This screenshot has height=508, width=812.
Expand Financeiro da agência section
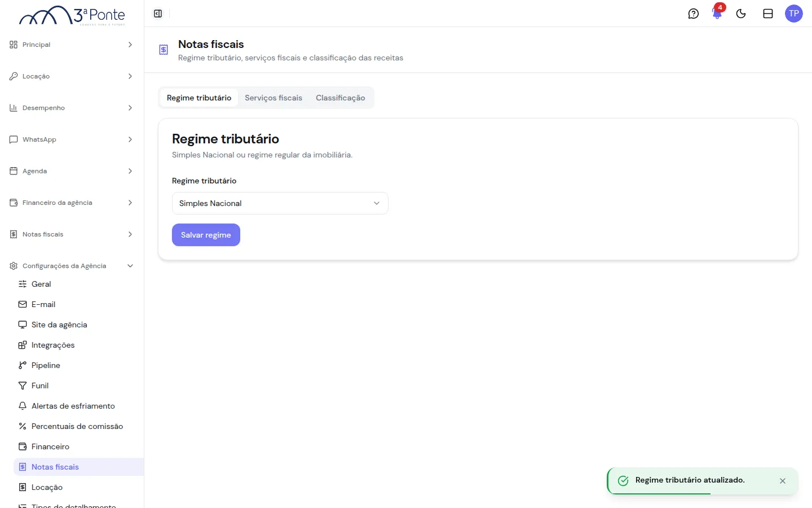72,203
